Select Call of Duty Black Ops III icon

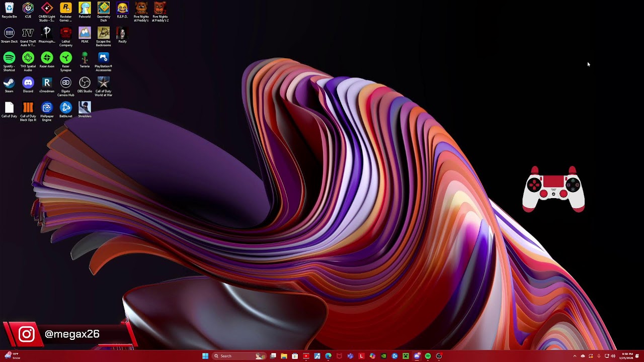point(28,112)
